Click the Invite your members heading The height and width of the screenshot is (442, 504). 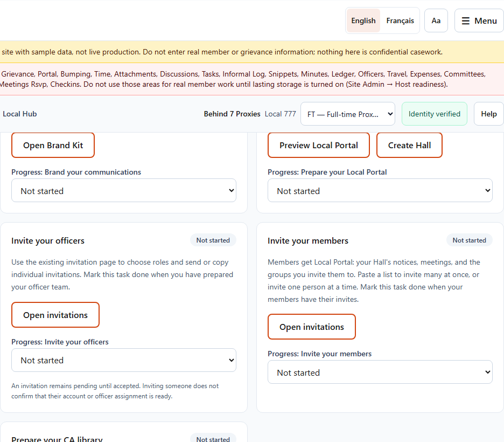[x=308, y=241]
